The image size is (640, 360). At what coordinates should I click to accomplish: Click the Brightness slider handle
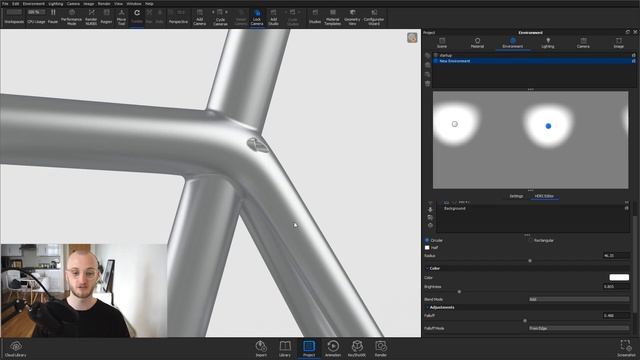pos(459,292)
